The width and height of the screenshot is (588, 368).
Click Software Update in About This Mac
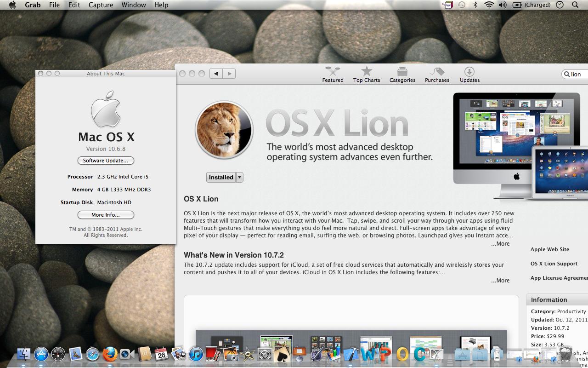[x=106, y=161]
